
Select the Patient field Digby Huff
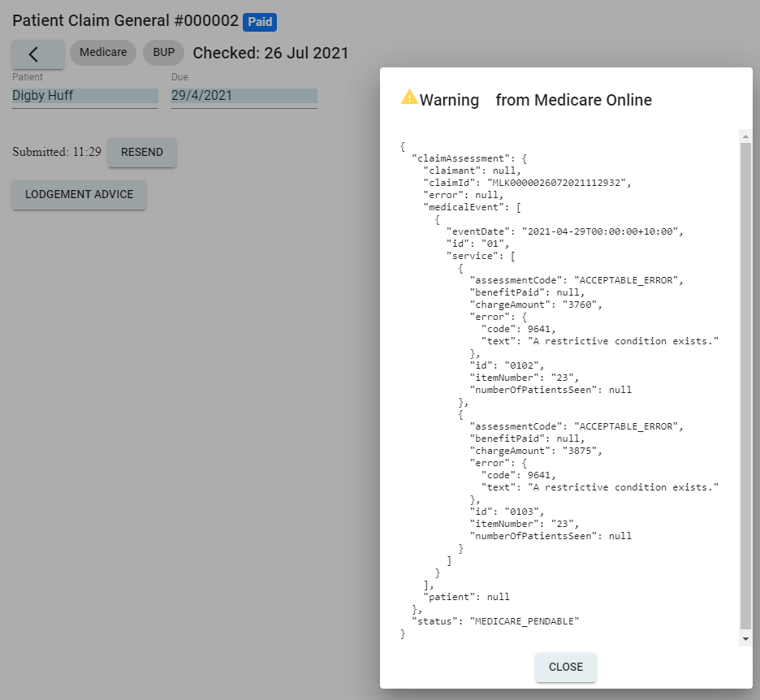point(85,96)
